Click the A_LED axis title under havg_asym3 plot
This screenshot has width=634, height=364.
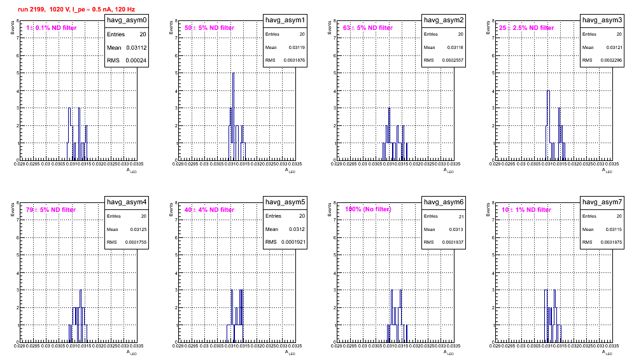pyautogui.click(x=607, y=171)
